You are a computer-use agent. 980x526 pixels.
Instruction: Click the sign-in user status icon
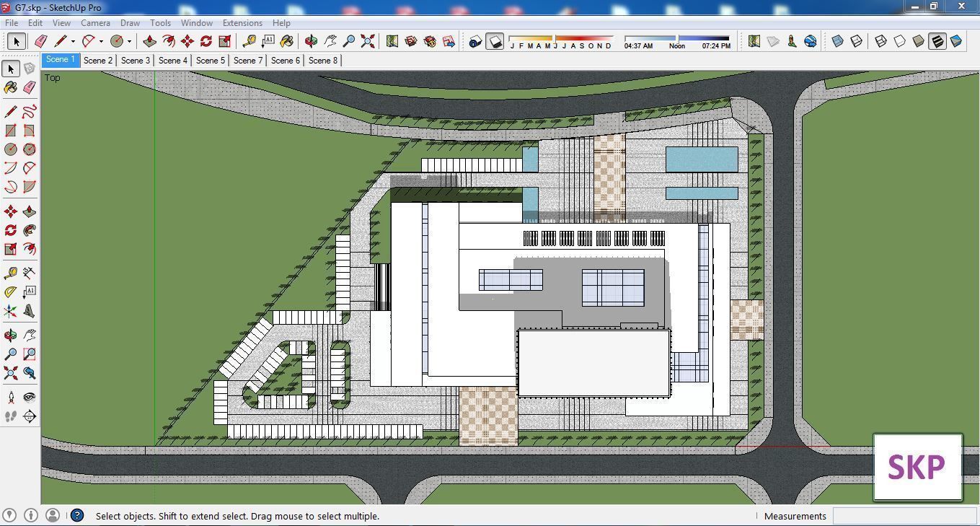(53, 515)
